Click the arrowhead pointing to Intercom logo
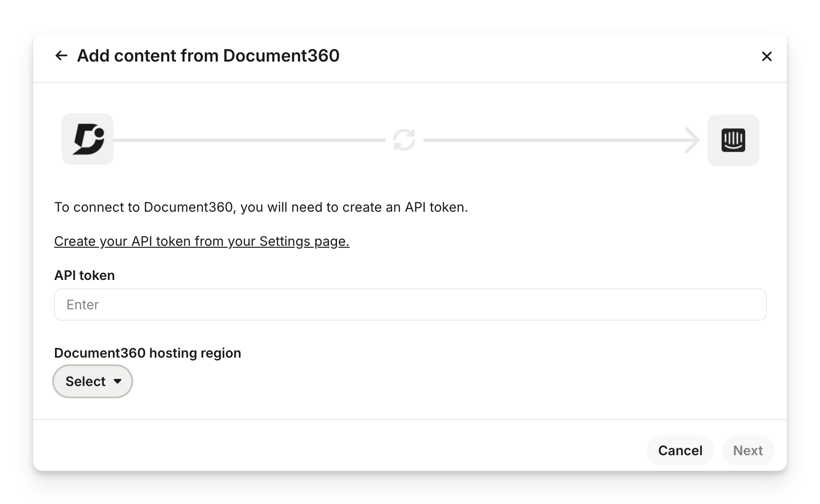This screenshot has width=820, height=504. pyautogui.click(x=693, y=140)
